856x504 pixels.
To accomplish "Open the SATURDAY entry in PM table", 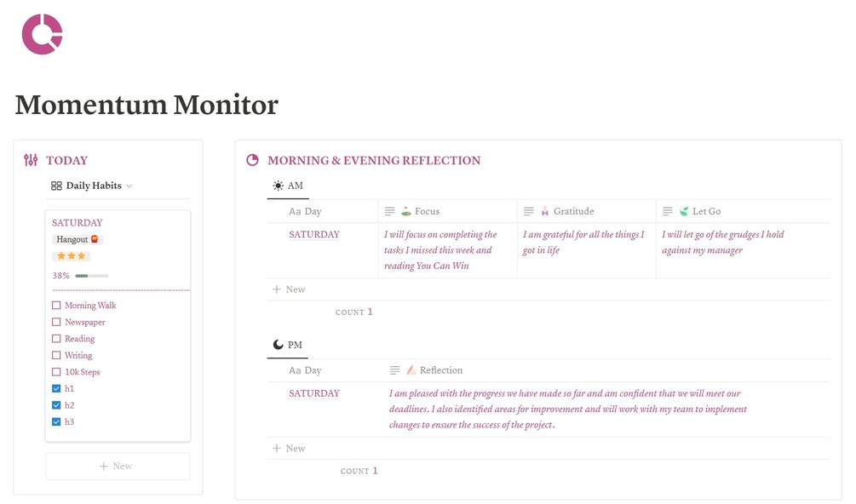I will [x=314, y=393].
